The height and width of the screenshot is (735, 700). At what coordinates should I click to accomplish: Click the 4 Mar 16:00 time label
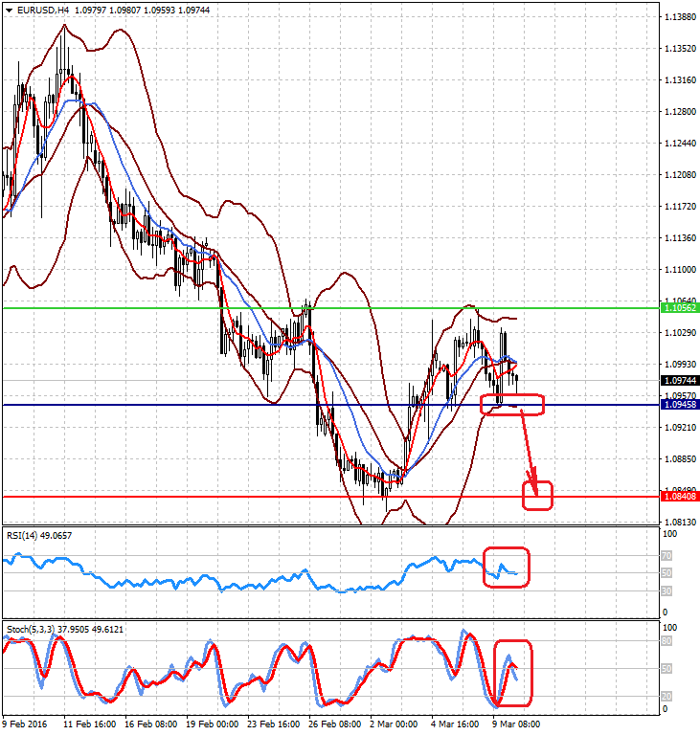[455, 724]
